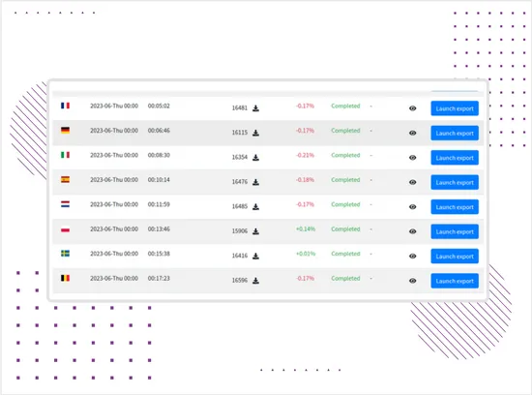Launch export for the 00:05:02 row

tap(455, 108)
